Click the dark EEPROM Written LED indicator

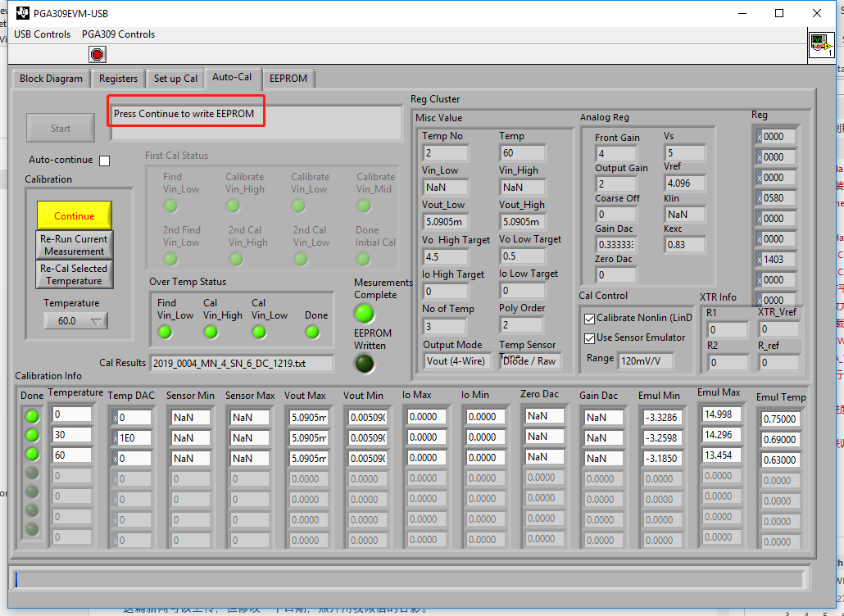coord(364,363)
